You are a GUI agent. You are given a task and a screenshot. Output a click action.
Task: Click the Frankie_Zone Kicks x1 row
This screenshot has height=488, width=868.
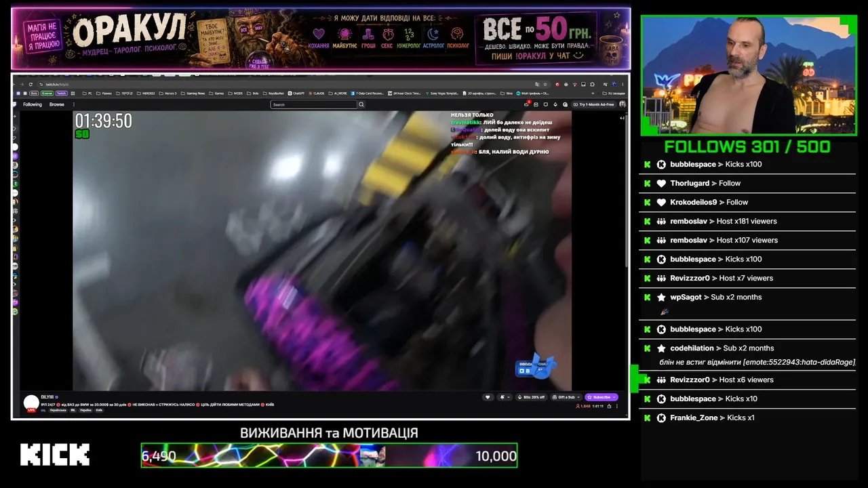pyautogui.click(x=747, y=418)
